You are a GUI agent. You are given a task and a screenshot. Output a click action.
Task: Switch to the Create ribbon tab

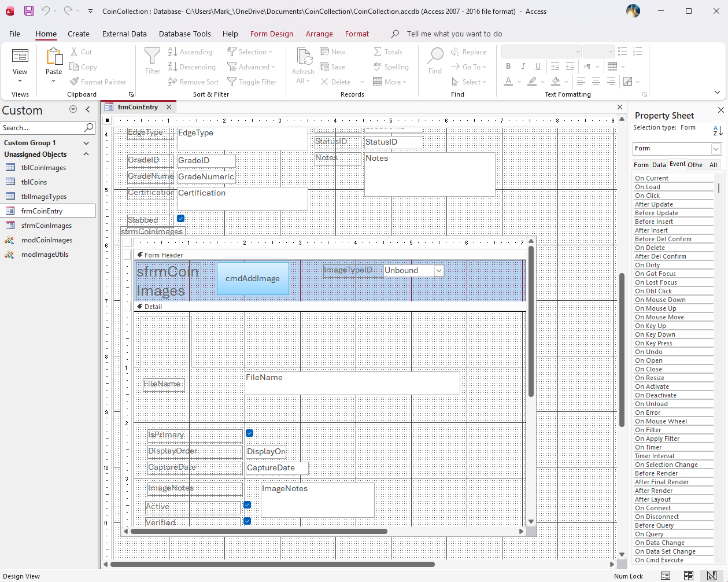79,34
